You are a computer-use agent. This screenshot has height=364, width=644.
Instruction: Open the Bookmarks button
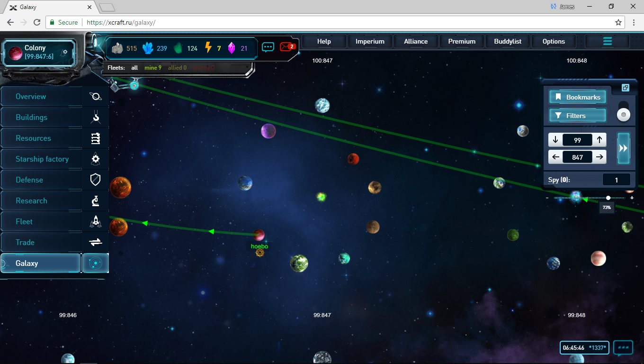577,97
